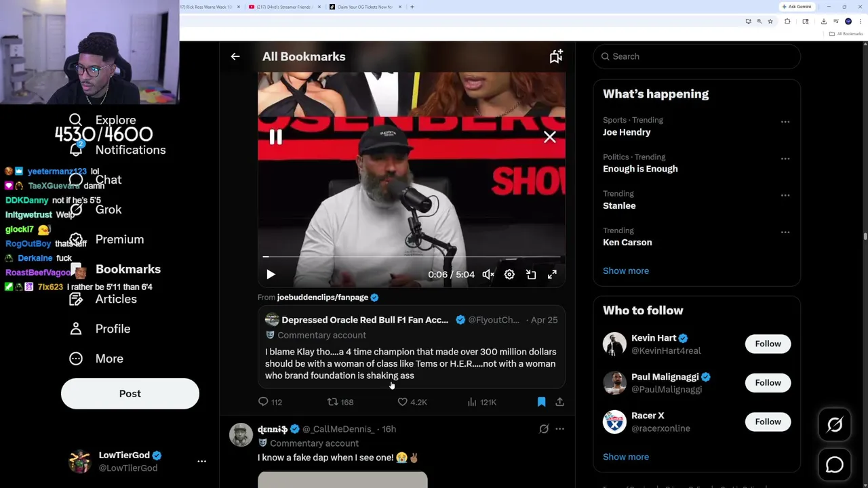
Task: Open Depressed Oracle Red Bull account name
Action: click(x=365, y=320)
